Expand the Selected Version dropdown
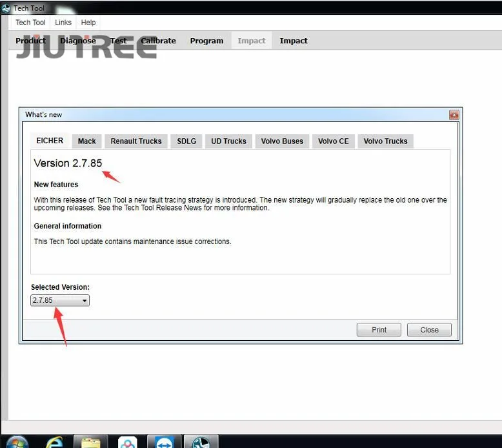 (x=60, y=300)
